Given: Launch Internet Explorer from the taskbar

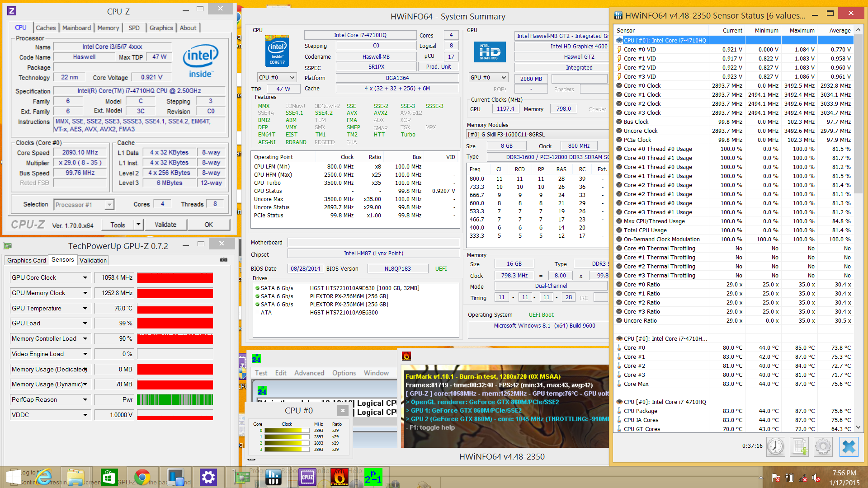Looking at the screenshot, I should 44,477.
